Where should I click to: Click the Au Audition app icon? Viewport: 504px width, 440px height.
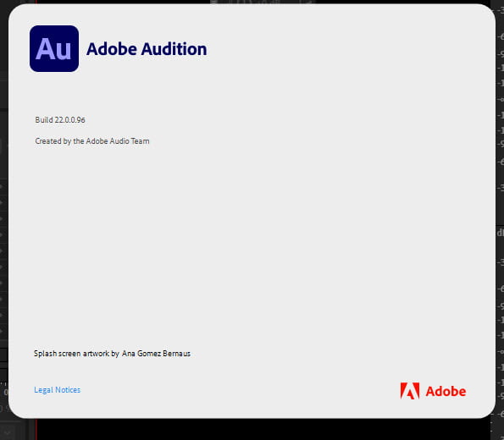coord(54,49)
